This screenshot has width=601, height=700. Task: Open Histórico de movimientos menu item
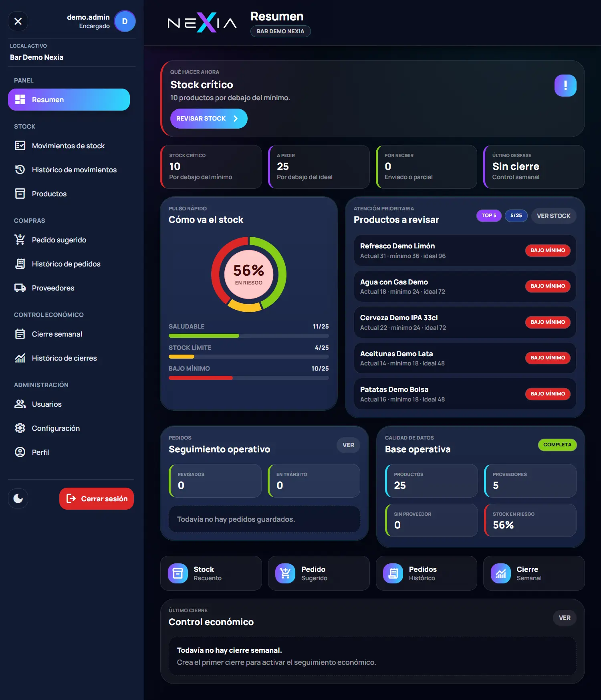coord(69,169)
